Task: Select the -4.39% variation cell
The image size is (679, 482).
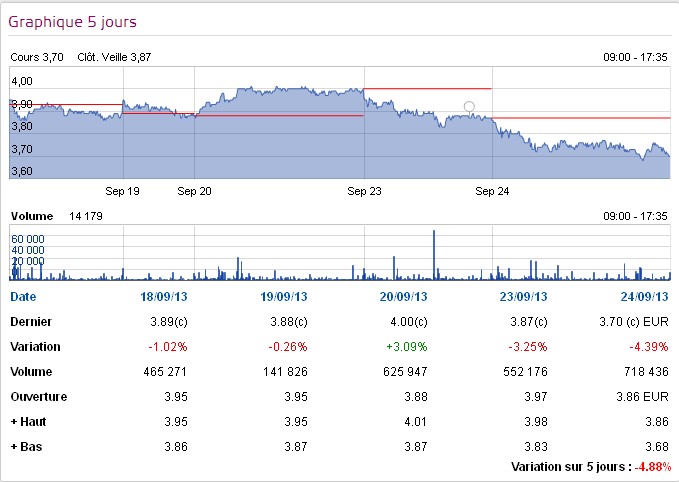Action: (x=648, y=346)
